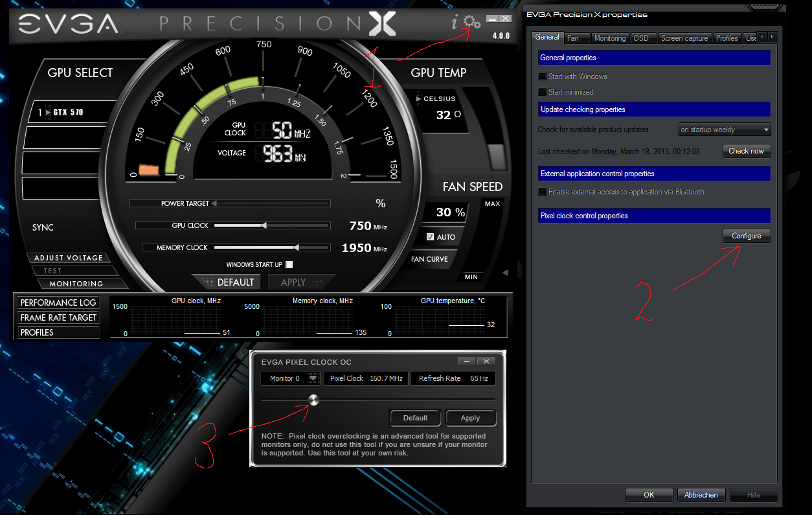Viewport: 812px width, 515px height.
Task: Click the Hilfe help button
Action: point(754,495)
